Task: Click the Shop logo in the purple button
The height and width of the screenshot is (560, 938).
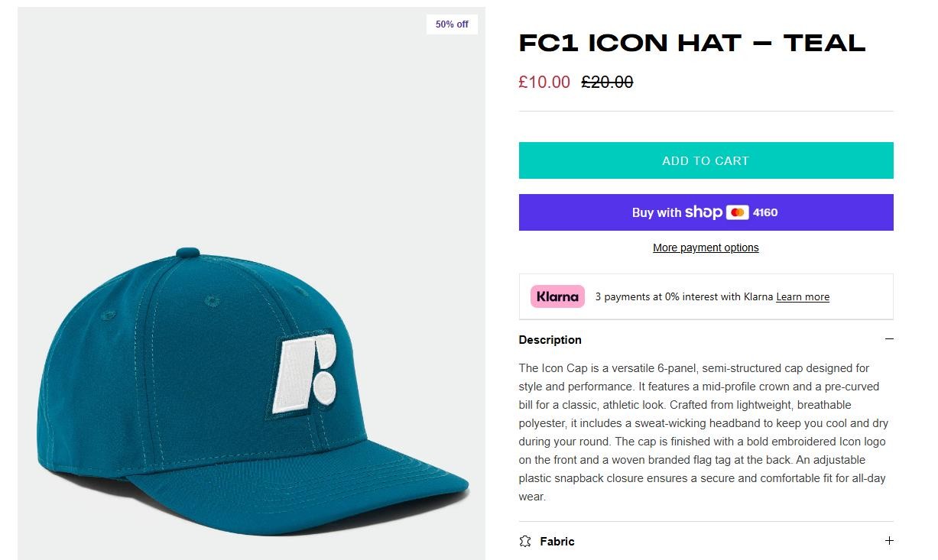Action: pos(703,212)
